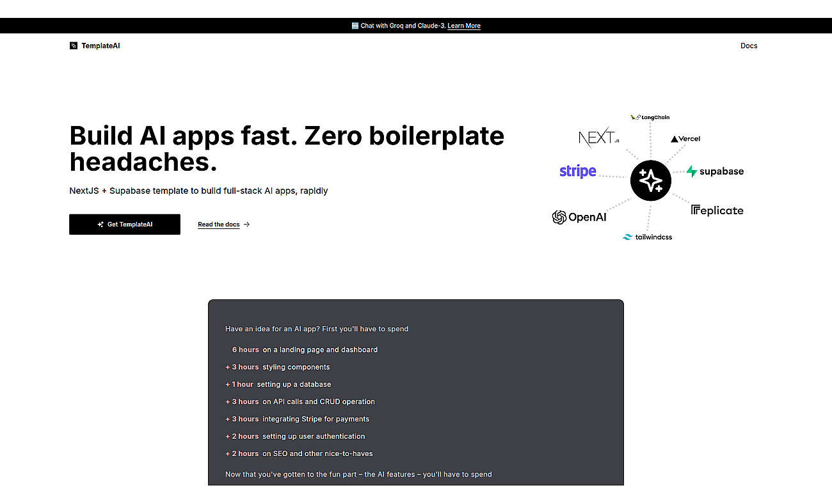Open the Docs link in header
This screenshot has width=832, height=504.
[749, 45]
